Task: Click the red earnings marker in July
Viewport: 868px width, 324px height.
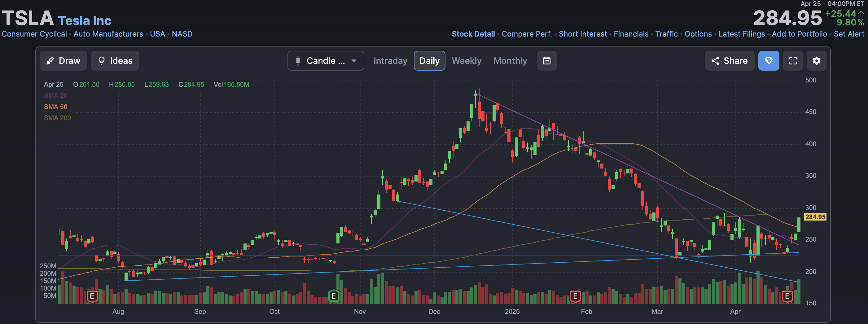Action: point(92,296)
